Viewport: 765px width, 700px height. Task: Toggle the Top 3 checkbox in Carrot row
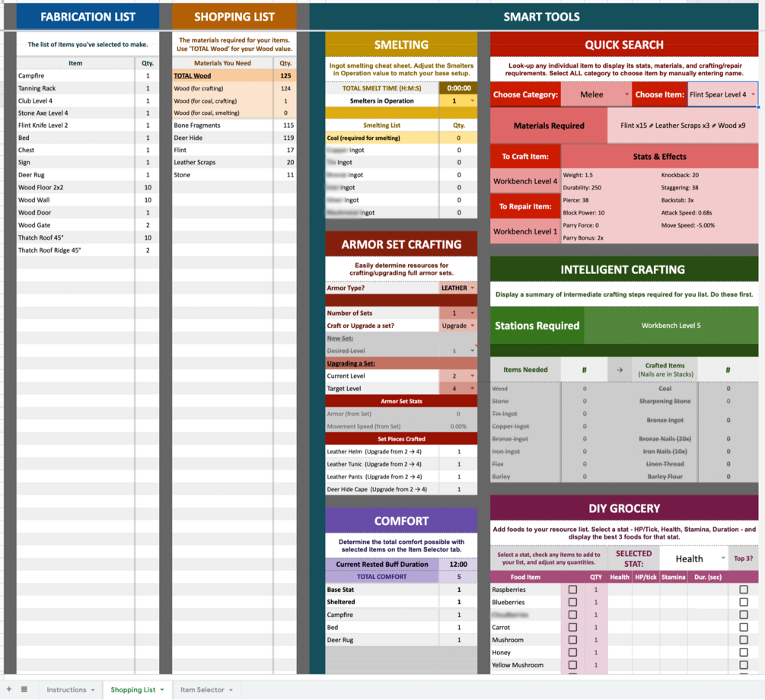(x=744, y=627)
